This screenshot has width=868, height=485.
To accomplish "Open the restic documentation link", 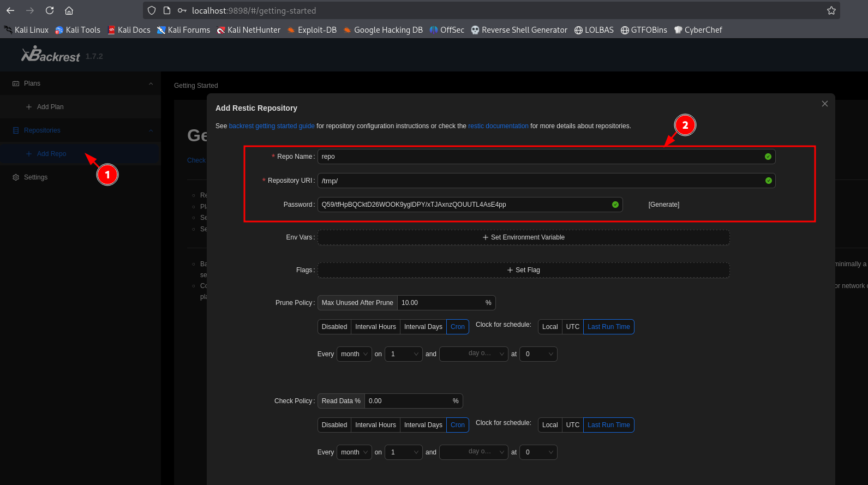I will click(x=498, y=126).
